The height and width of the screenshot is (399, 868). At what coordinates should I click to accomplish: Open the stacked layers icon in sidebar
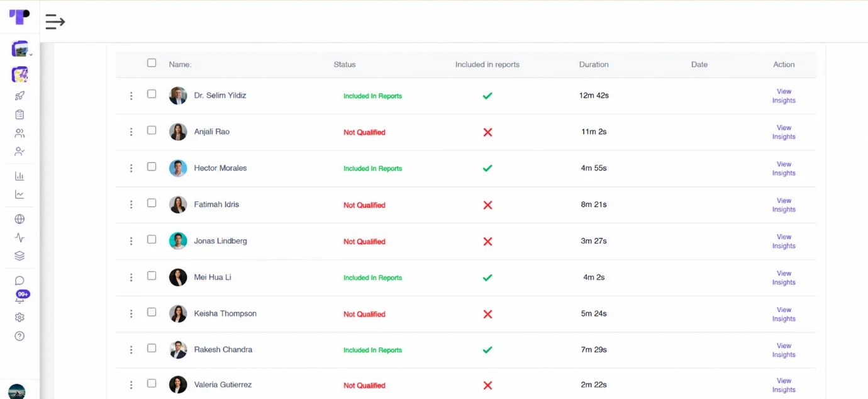click(19, 256)
